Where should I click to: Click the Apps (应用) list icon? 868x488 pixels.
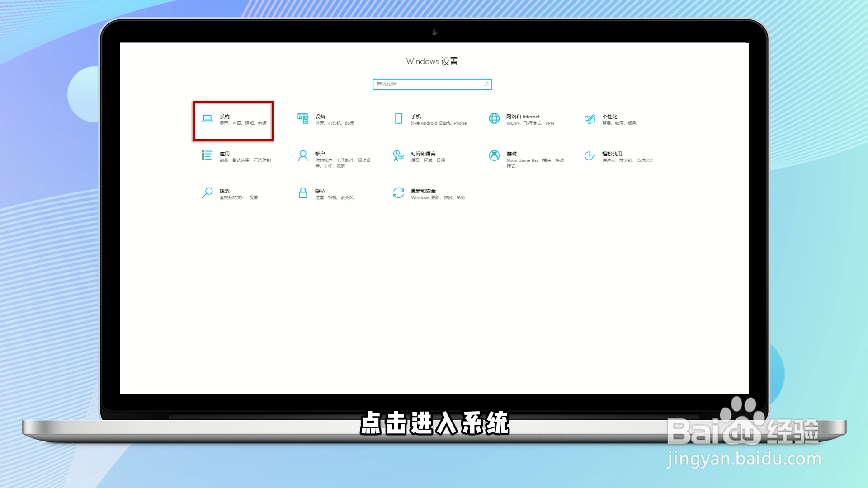click(207, 155)
